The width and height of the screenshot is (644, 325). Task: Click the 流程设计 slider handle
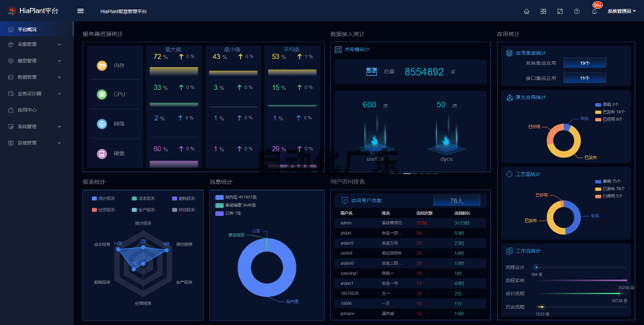point(536,267)
